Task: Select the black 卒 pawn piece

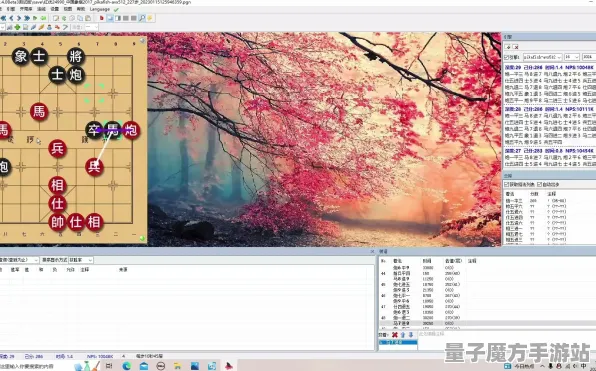Action: point(94,130)
